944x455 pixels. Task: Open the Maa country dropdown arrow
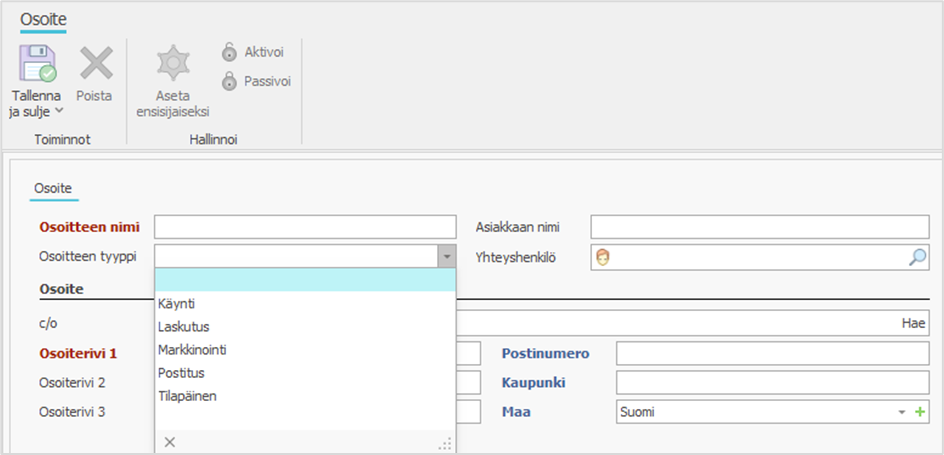901,412
